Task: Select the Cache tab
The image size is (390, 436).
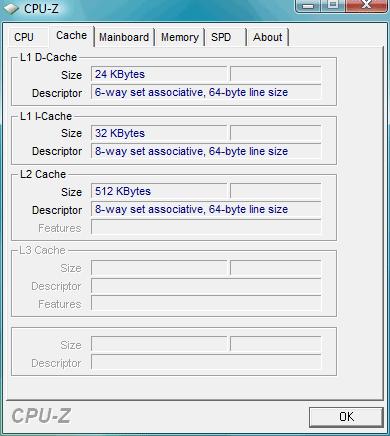Action: point(72,35)
